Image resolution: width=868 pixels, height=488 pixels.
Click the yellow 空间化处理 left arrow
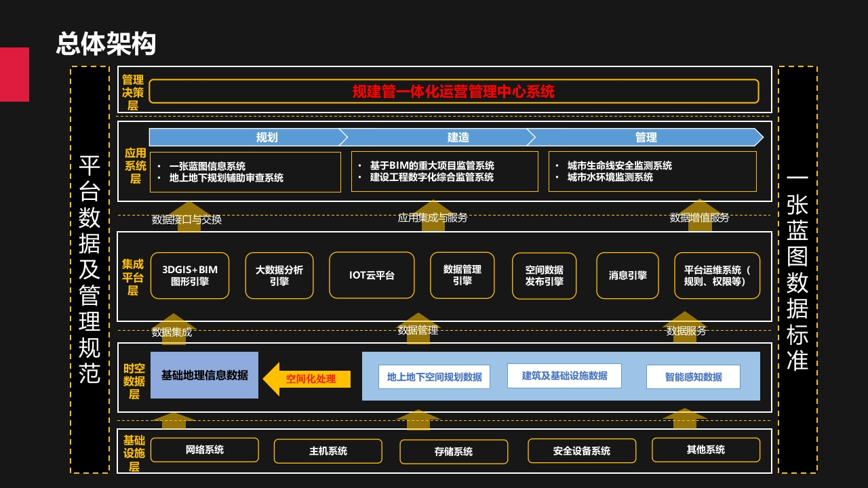click(x=307, y=379)
